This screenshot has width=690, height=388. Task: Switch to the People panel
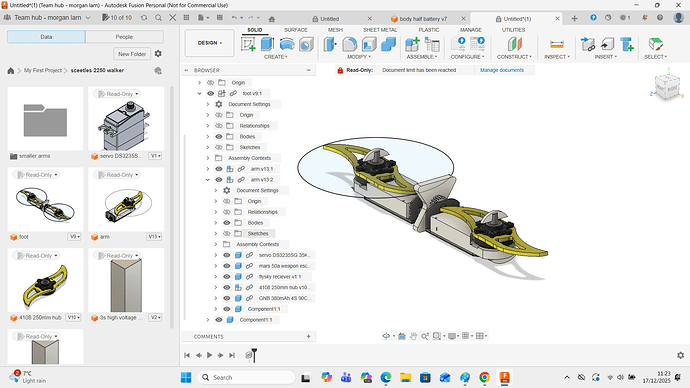pyautogui.click(x=124, y=37)
